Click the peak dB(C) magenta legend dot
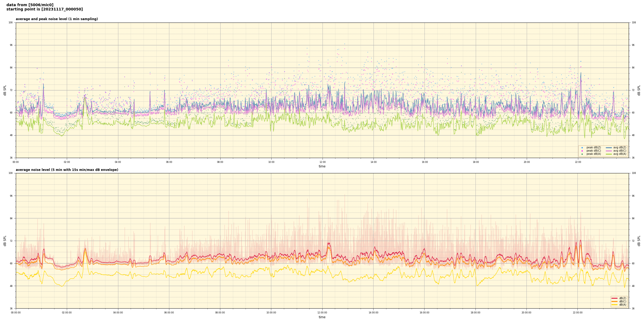This screenshot has height=322, width=644. tap(582, 151)
